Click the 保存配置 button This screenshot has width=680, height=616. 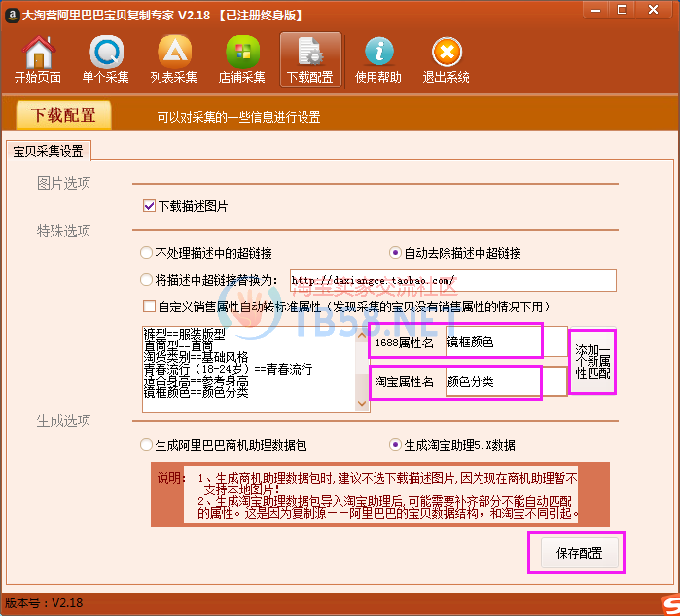pos(579,553)
